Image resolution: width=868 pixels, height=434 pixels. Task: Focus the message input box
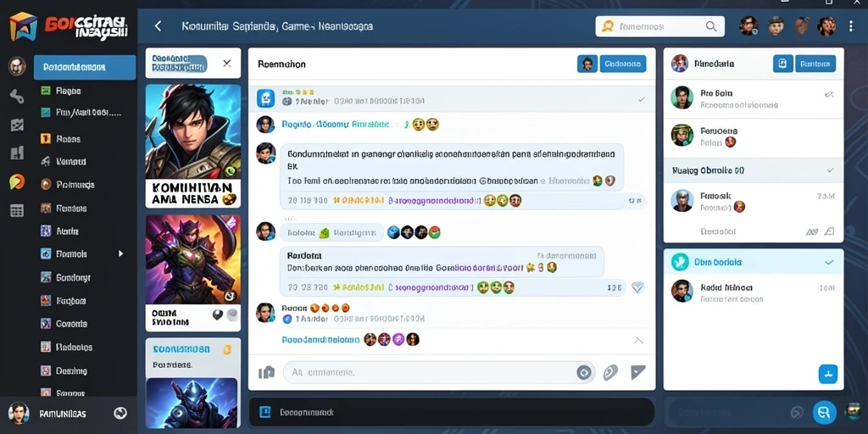(x=439, y=373)
